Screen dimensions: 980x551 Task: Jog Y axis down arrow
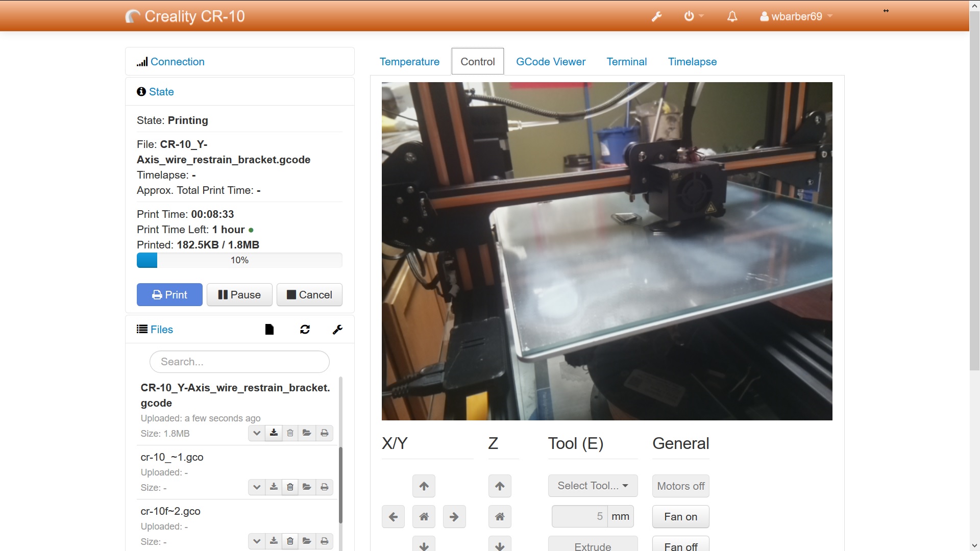(424, 544)
